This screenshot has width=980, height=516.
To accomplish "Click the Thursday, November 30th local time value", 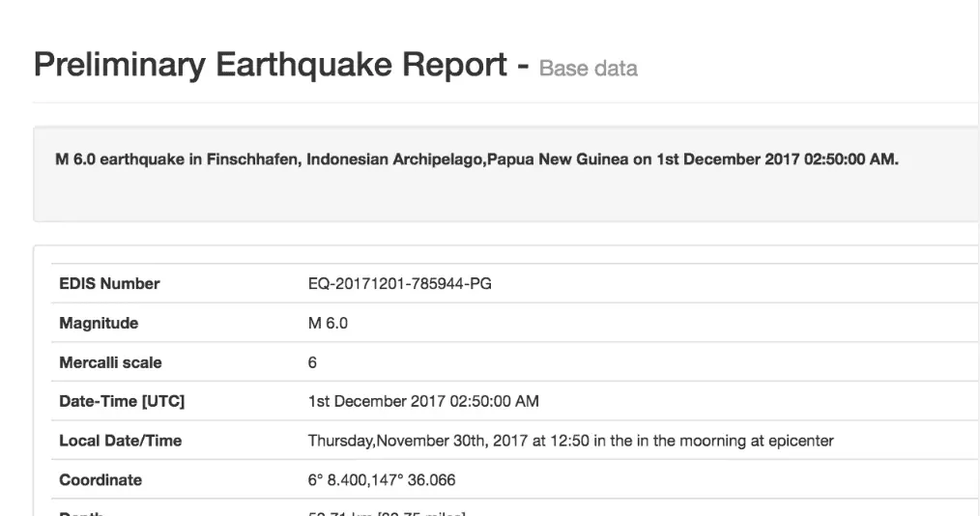I will (x=570, y=441).
